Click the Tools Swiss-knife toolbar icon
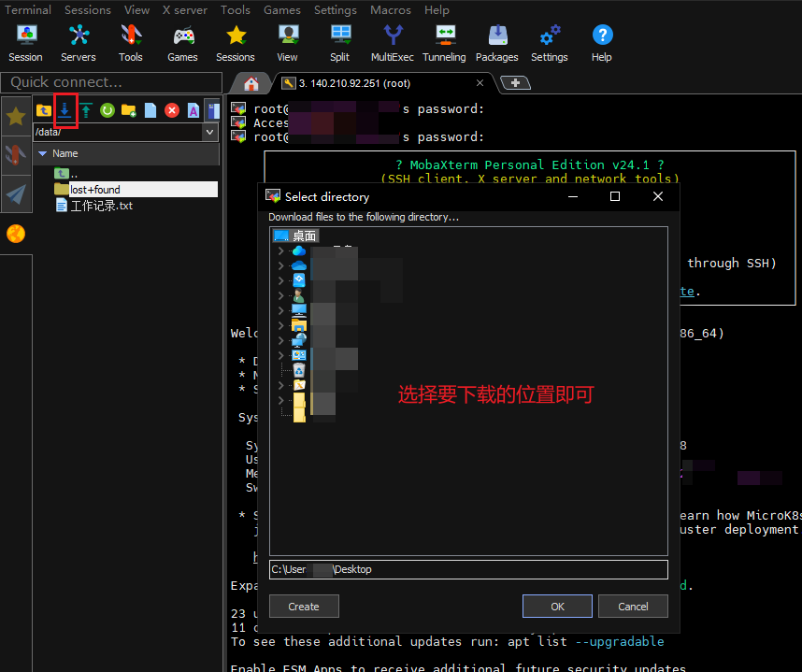Screen dimensions: 802x672 pos(131,44)
